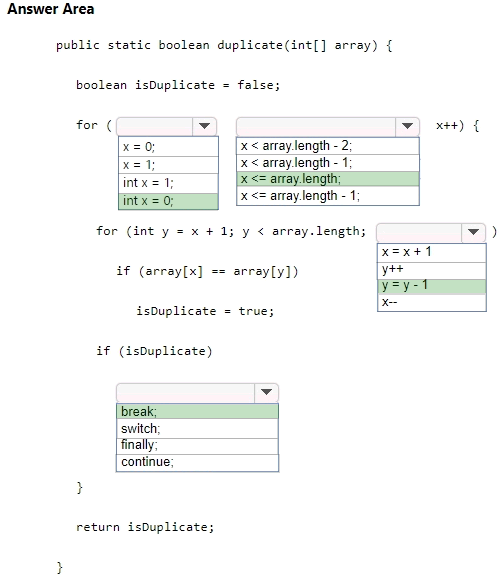Select the highlighted 'int x = 0;' option
504x579 pixels.
(168, 201)
